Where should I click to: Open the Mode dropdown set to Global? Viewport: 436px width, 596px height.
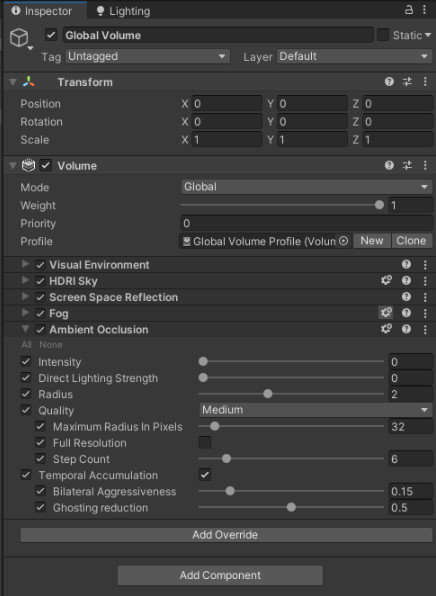tap(306, 187)
